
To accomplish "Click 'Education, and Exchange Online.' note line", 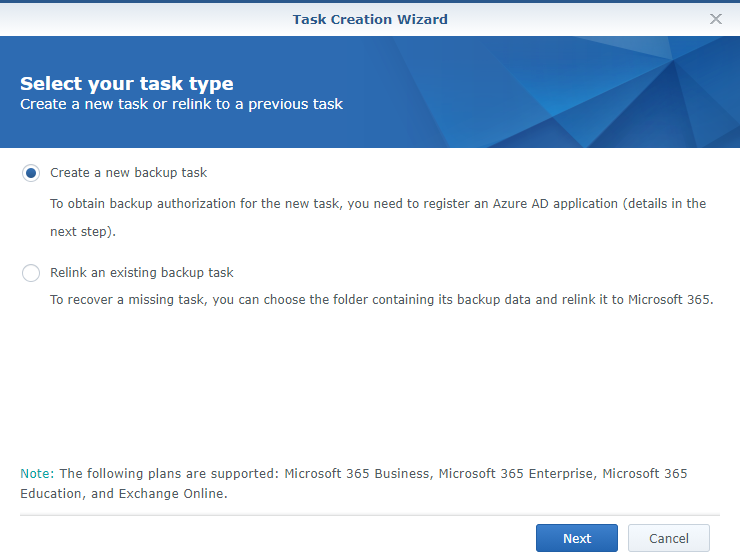I will (124, 493).
